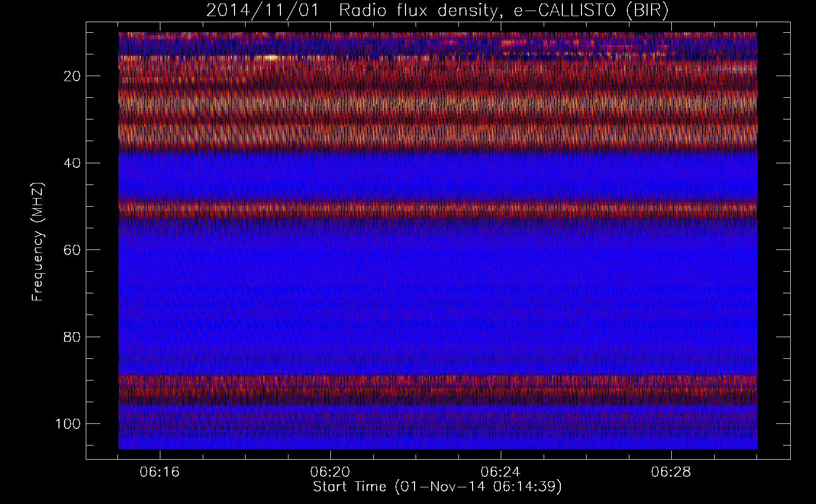Screen dimensions: 816x504
Task: Click the '100' frequency tick label
Action: click(x=68, y=424)
